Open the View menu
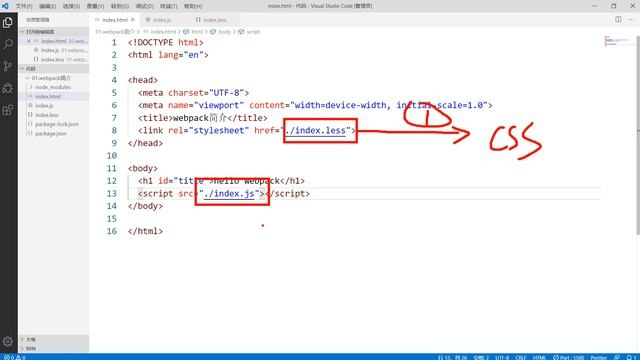 click(x=96, y=6)
